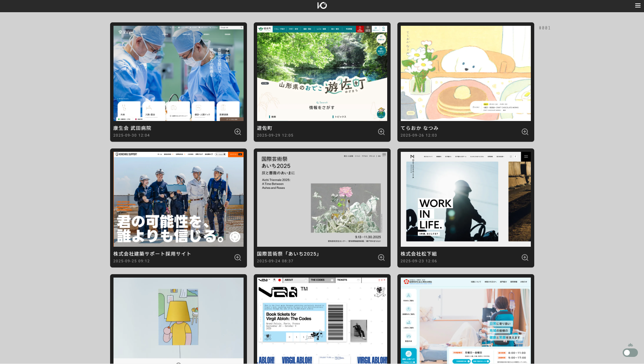The height and width of the screenshot is (364, 644).
Task: Zoom into the 株式会社松下組 card
Action: pyautogui.click(x=525, y=258)
